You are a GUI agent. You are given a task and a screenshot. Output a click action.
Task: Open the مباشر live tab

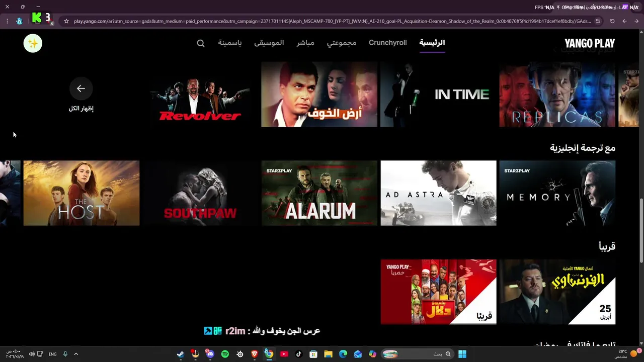point(305,43)
